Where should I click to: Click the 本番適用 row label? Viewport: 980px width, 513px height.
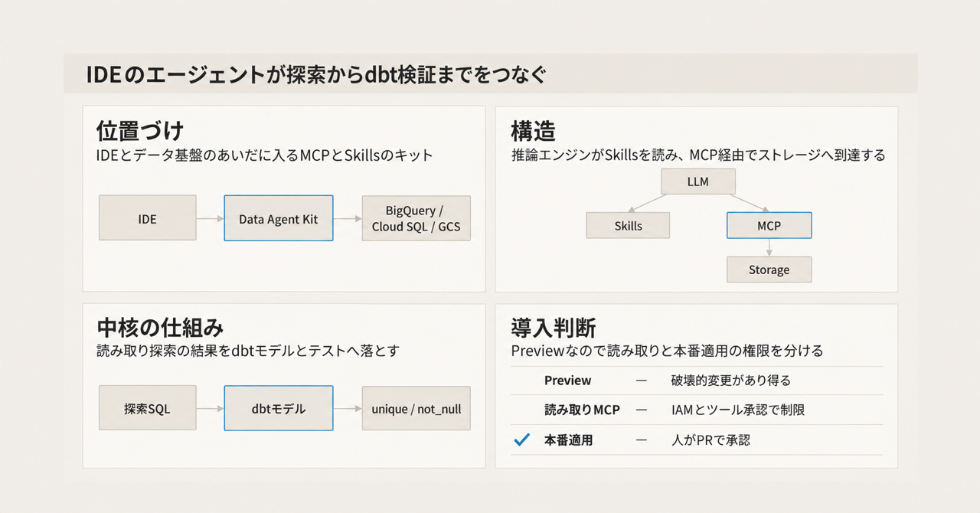[x=568, y=440]
